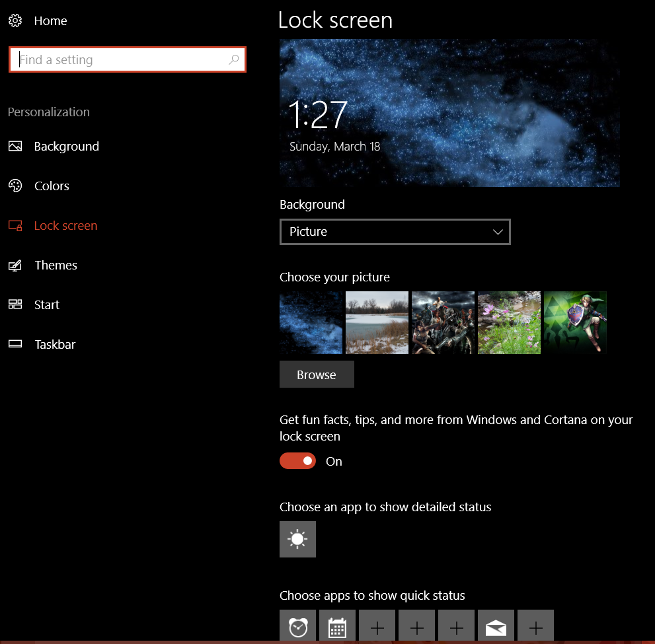Click the Alarms clock quick status icon
The width and height of the screenshot is (655, 644).
(x=297, y=626)
